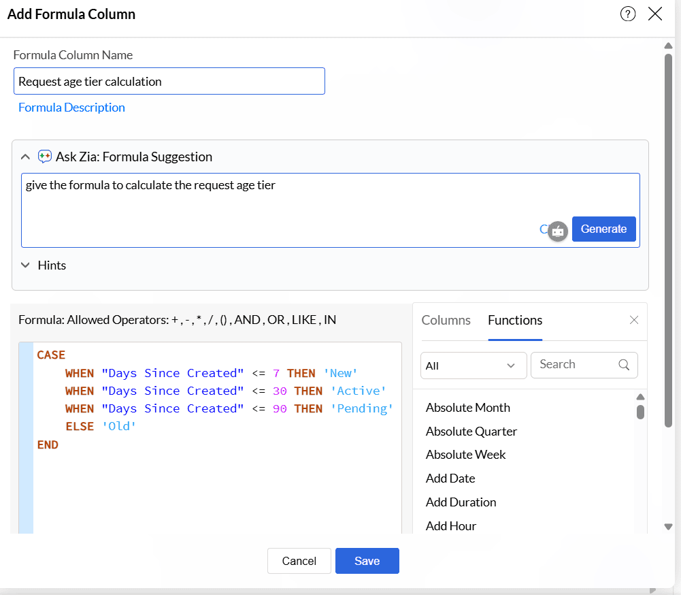Collapse the Ask Zia Formula Suggestion section
Image resolution: width=681 pixels, height=616 pixels.
coord(25,157)
